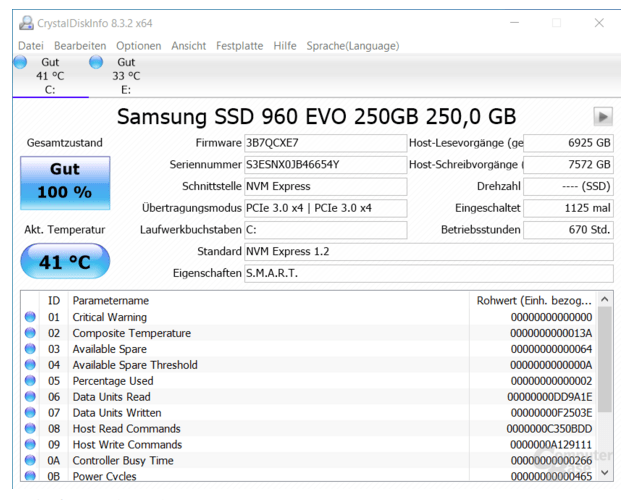Click the SMART list vertical scrollbar thumb

(x=605, y=359)
